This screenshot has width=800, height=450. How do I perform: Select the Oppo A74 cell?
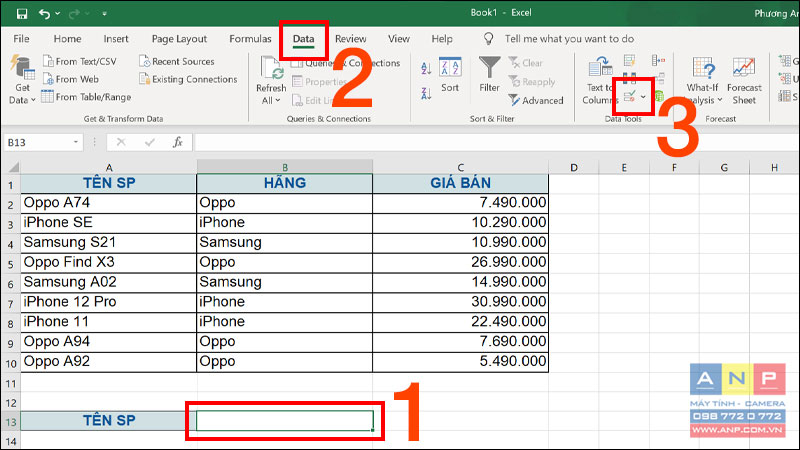tap(109, 203)
